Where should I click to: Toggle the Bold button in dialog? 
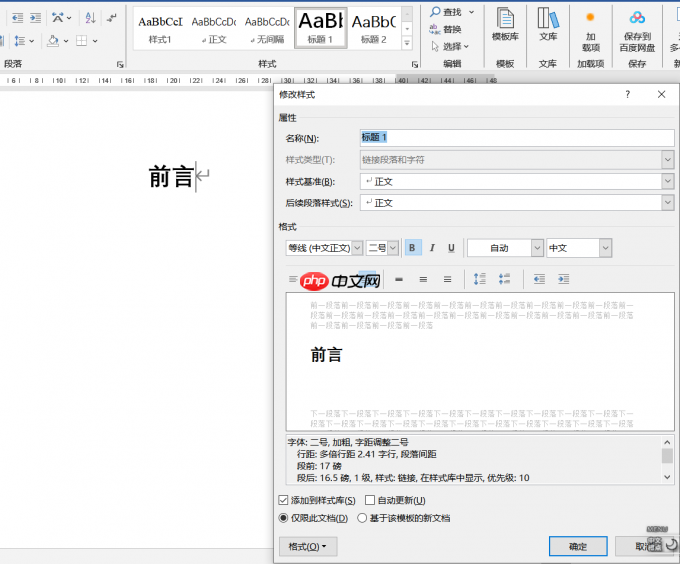pyautogui.click(x=412, y=248)
